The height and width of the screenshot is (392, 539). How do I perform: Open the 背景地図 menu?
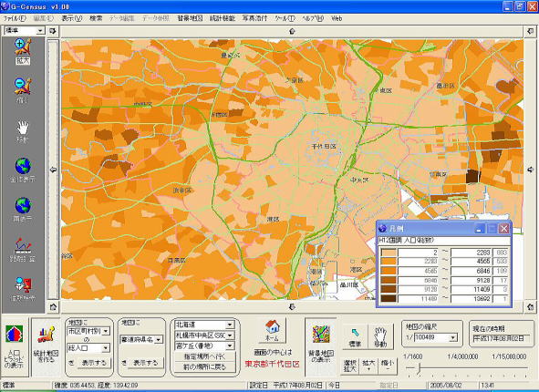click(x=190, y=18)
